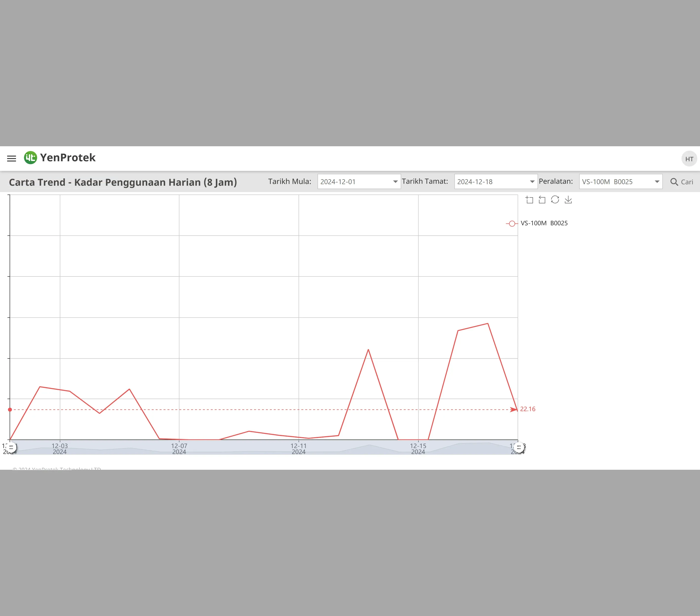Click the search magnifier icon beside Cari
This screenshot has height=616, width=700.
point(674,182)
